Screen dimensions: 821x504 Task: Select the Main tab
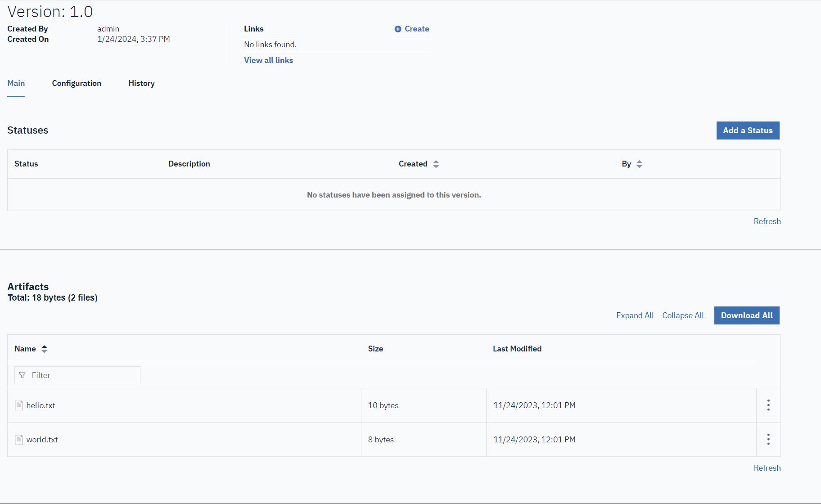pyautogui.click(x=16, y=83)
